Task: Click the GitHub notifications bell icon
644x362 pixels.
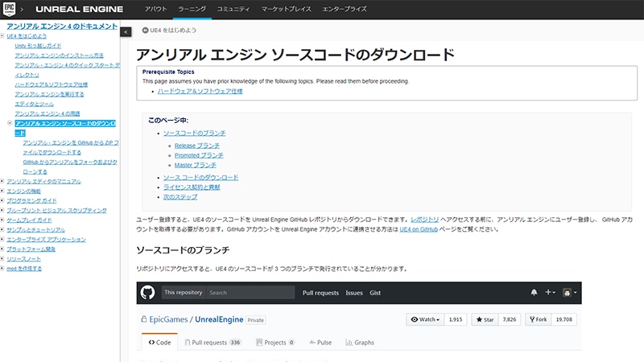Action: coord(534,293)
